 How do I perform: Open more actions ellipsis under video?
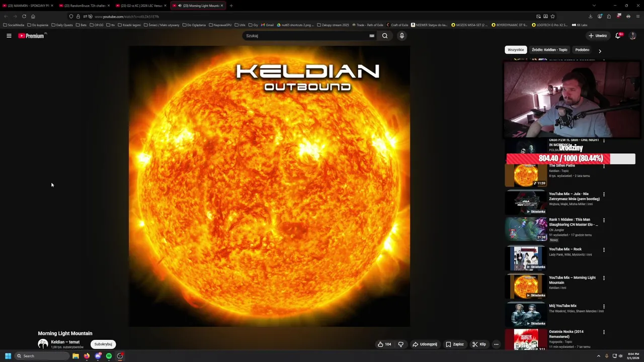pos(496,344)
